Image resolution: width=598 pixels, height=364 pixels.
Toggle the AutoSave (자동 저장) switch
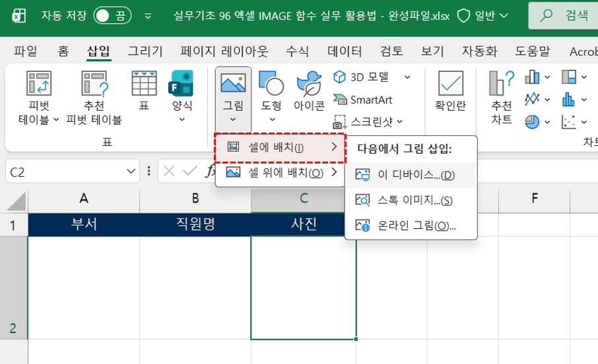114,16
